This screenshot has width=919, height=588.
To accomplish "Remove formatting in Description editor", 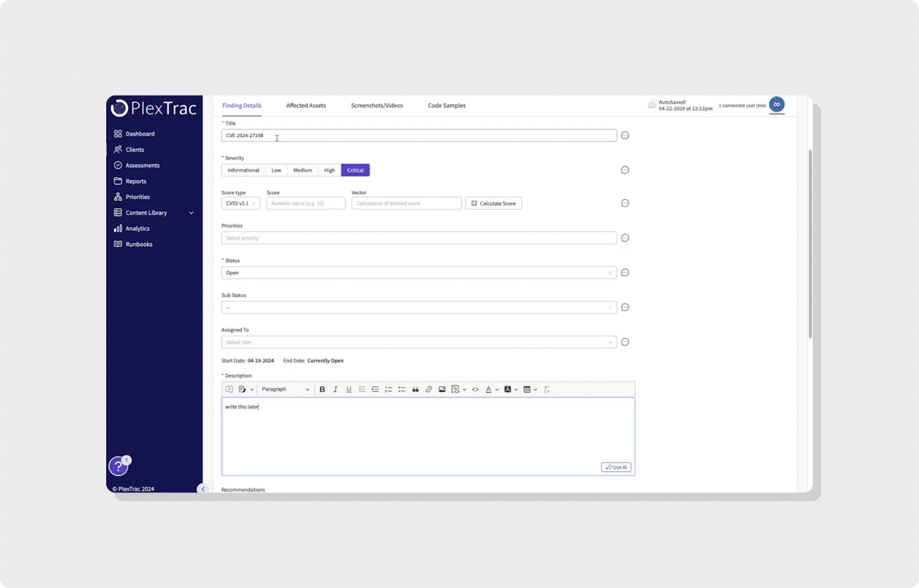I will [x=546, y=390].
